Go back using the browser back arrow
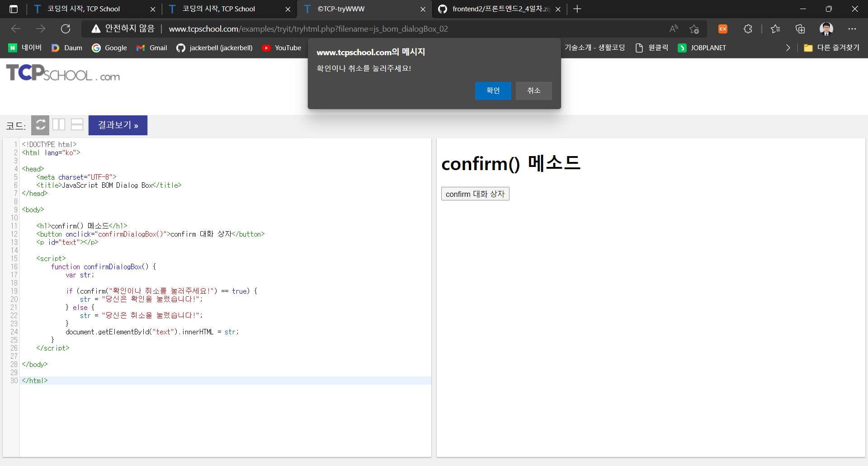This screenshot has width=868, height=466. tap(16, 29)
